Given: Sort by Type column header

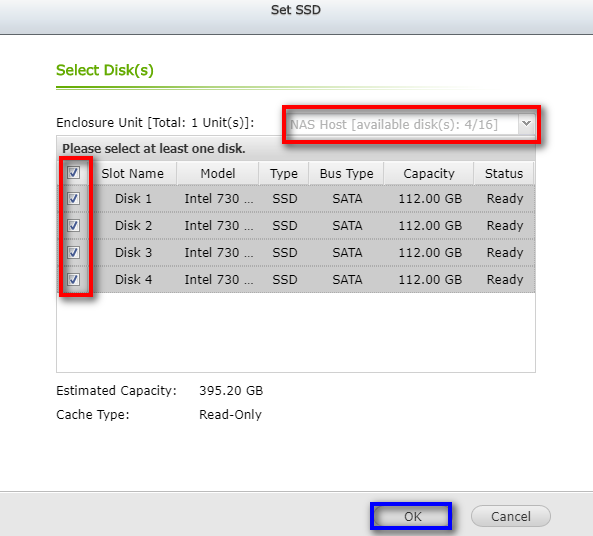Looking at the screenshot, I should point(284,174).
